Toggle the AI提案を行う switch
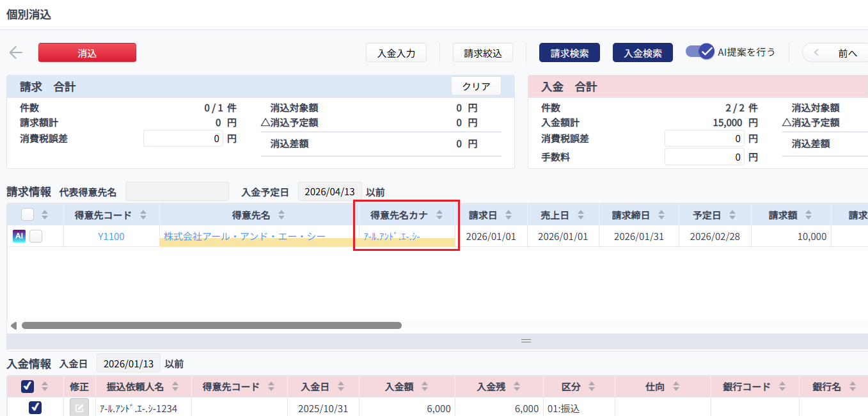The height and width of the screenshot is (416, 868). tap(699, 52)
